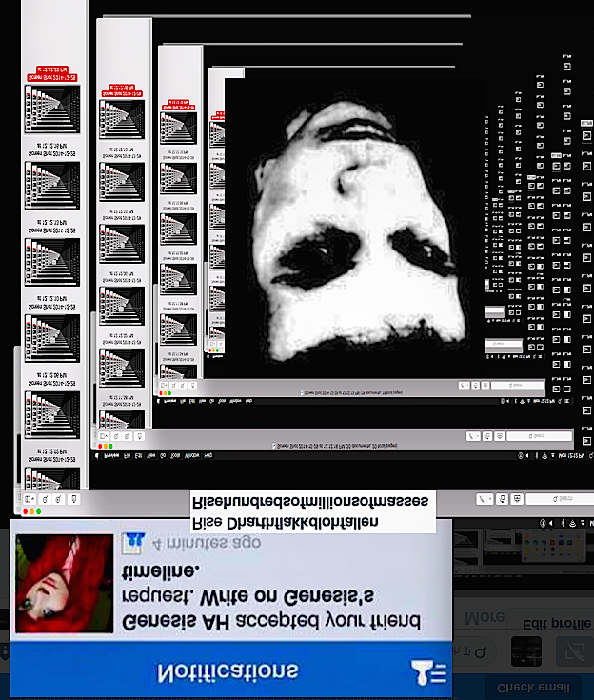Open Preview menu in the larger menu bar

[111, 456]
